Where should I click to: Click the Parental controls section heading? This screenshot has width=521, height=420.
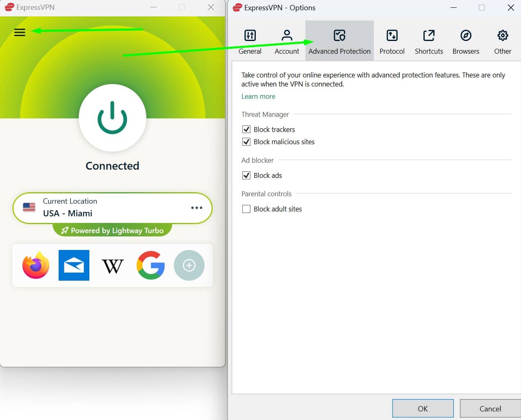coord(266,194)
